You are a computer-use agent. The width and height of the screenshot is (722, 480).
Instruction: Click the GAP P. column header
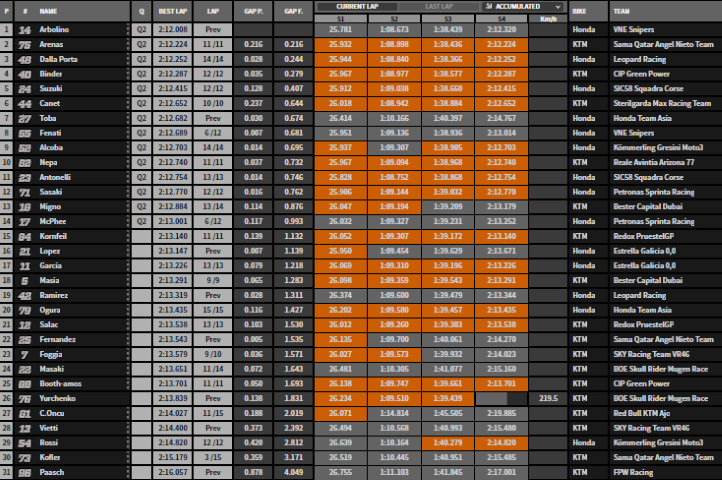(x=253, y=11)
